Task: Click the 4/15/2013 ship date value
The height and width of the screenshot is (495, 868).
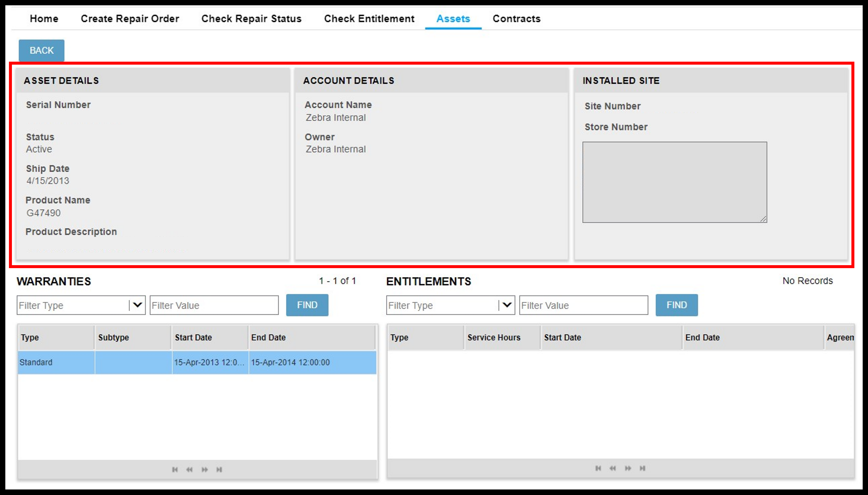Action: point(48,181)
